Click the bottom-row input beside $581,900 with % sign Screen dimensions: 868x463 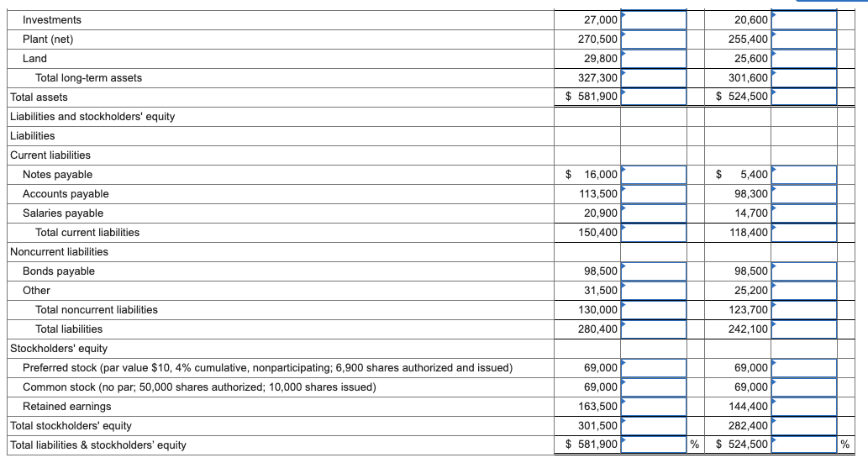point(654,445)
